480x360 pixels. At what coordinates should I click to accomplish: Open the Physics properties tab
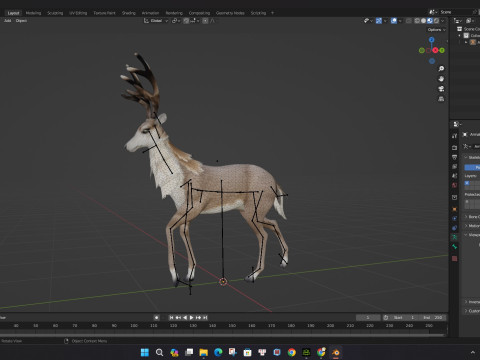coord(454,218)
